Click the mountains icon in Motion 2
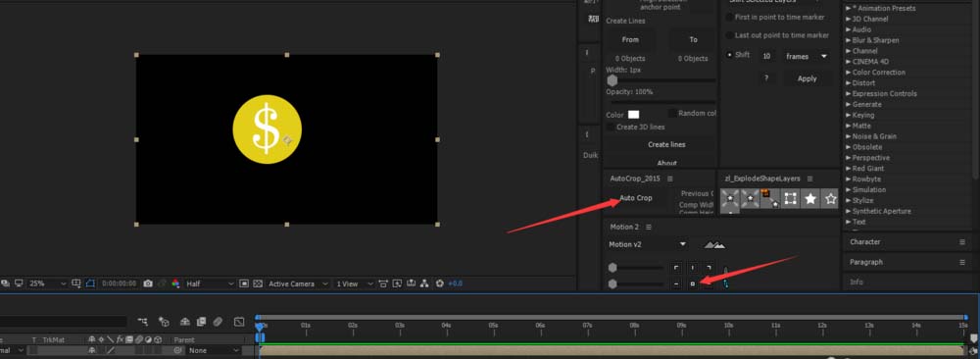980x359 pixels. pos(714,244)
